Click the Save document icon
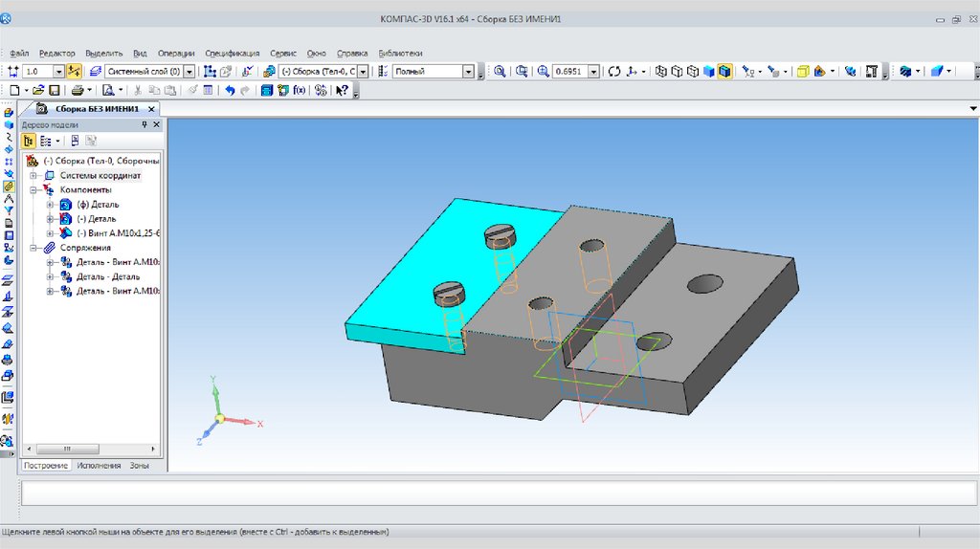 point(55,90)
